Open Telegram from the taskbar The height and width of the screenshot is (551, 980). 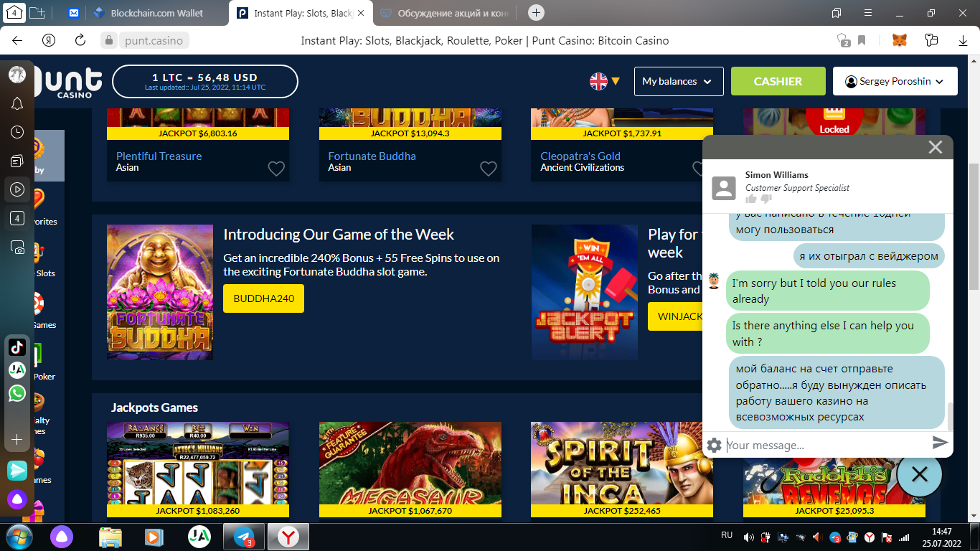[244, 537]
